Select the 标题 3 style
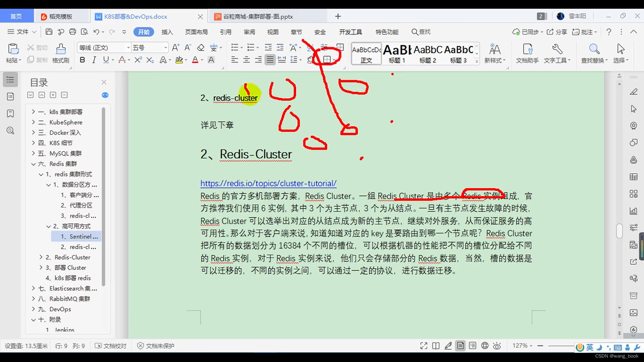This screenshot has width=644, height=362. click(x=458, y=54)
